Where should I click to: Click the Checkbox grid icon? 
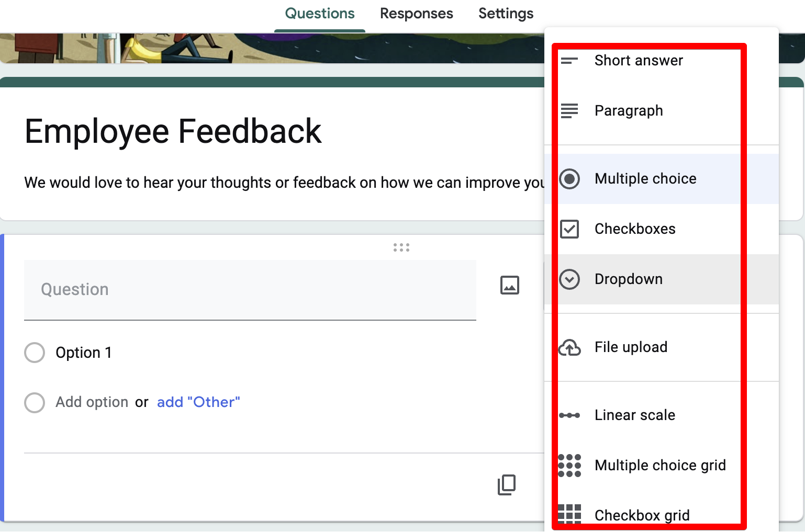[x=569, y=515]
